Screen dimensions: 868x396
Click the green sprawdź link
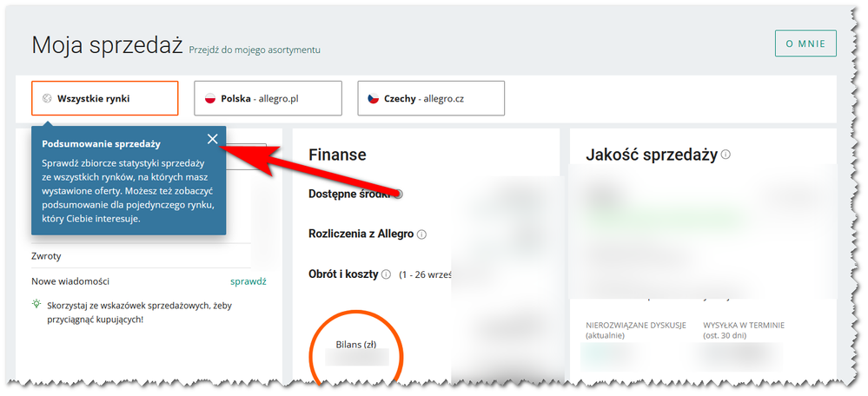pos(248,281)
